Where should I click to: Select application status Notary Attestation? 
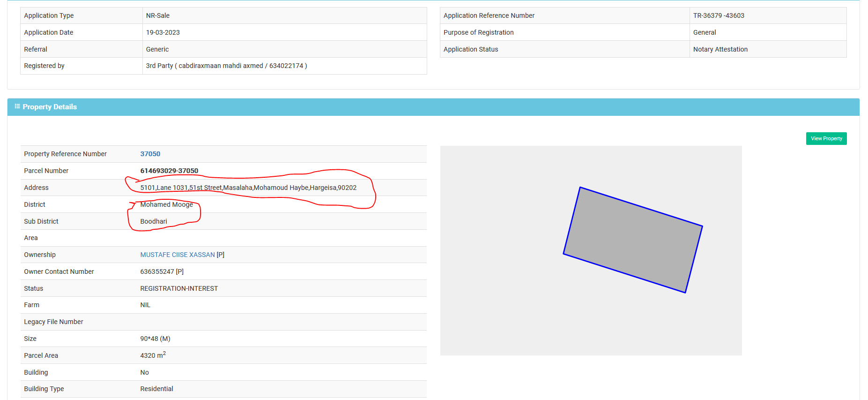(x=720, y=49)
